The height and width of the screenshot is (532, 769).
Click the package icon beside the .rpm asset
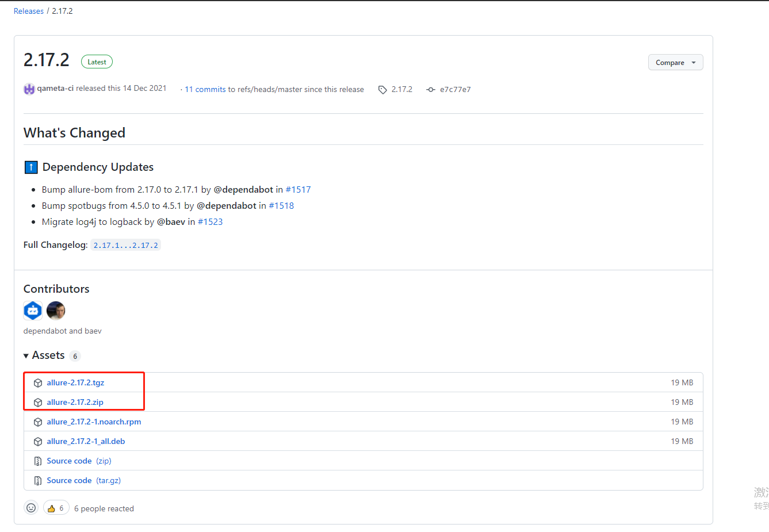38,422
